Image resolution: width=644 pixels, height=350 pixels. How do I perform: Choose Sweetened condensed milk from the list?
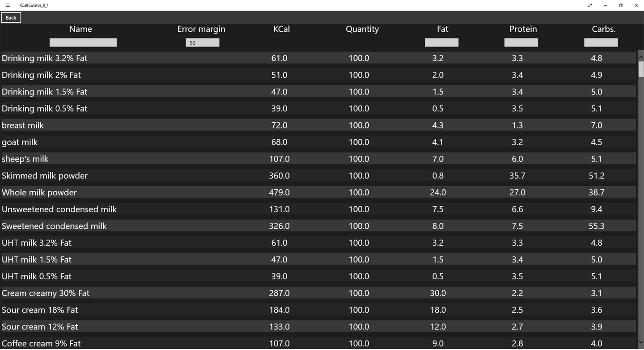click(318, 226)
